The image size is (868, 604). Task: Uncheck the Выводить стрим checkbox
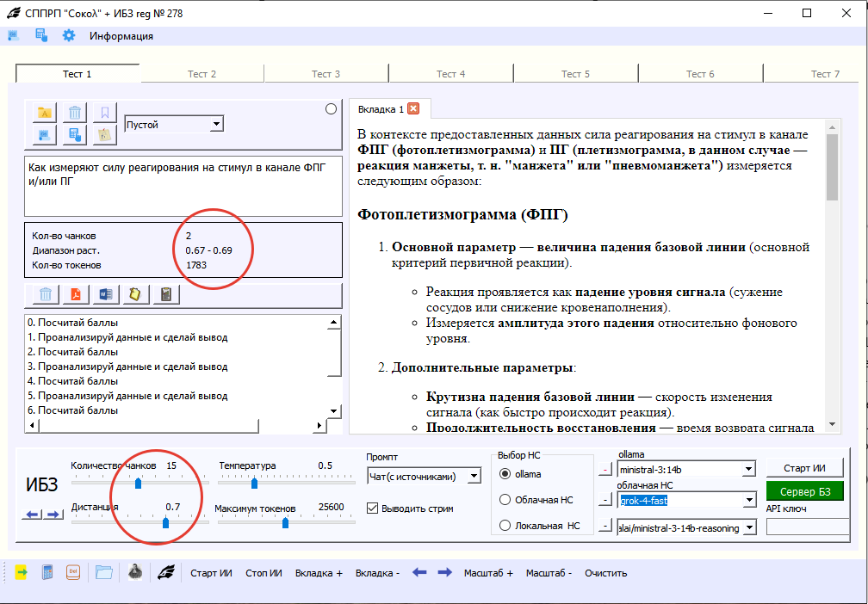click(x=372, y=508)
